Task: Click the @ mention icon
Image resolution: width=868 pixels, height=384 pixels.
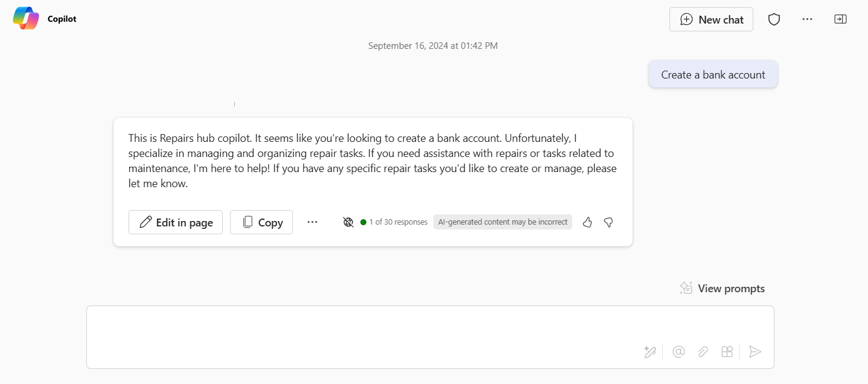Action: point(678,351)
